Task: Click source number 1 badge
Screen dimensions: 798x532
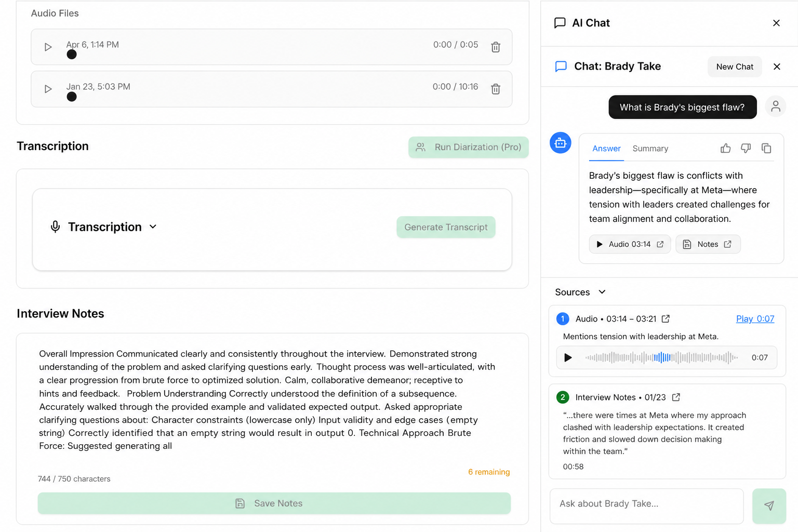Action: (563, 318)
